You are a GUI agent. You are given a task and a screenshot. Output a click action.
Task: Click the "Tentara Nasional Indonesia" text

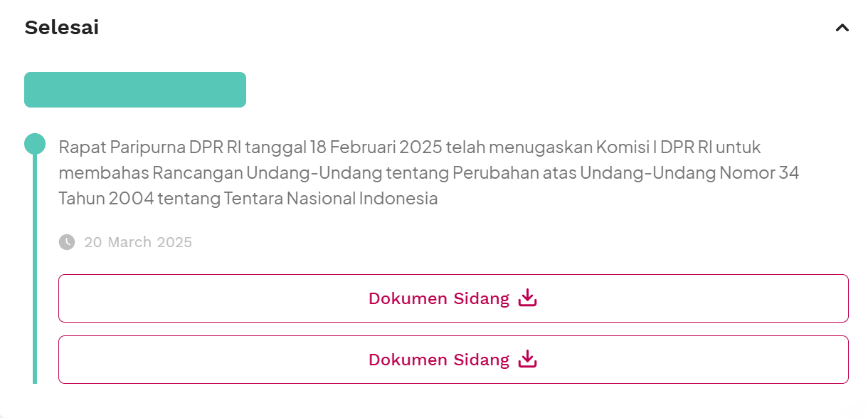(x=331, y=199)
